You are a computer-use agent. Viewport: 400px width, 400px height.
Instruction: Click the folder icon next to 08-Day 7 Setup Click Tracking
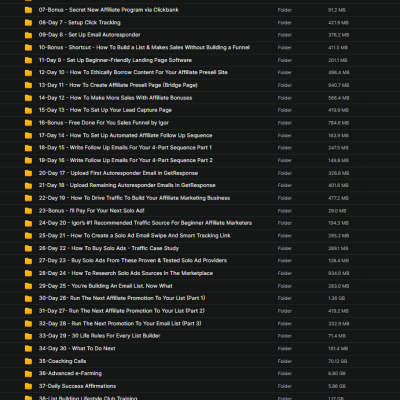tap(29, 23)
